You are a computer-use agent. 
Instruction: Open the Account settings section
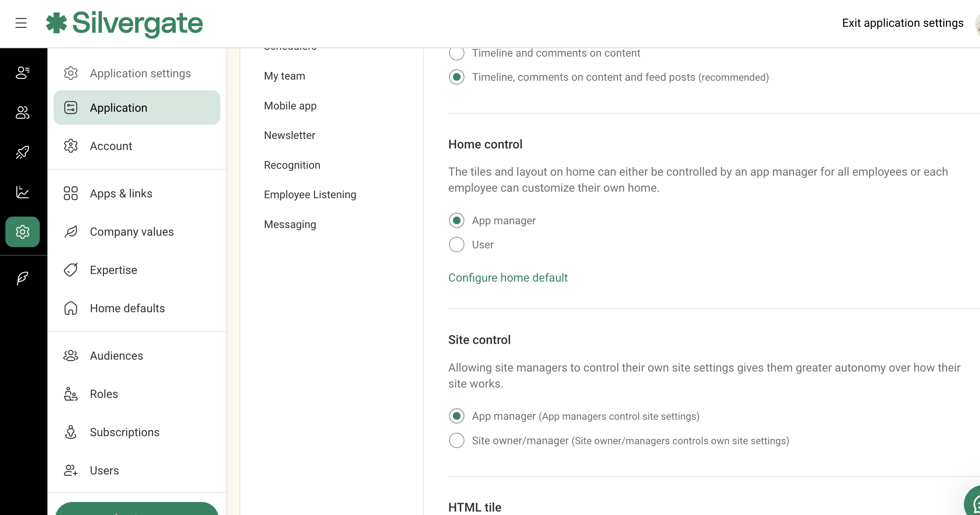point(111,146)
